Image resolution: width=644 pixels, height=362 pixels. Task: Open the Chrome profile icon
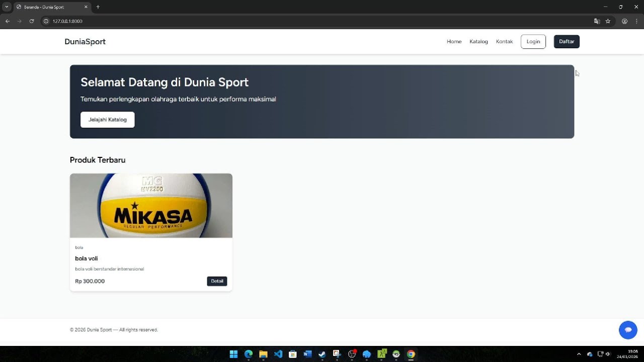point(624,21)
